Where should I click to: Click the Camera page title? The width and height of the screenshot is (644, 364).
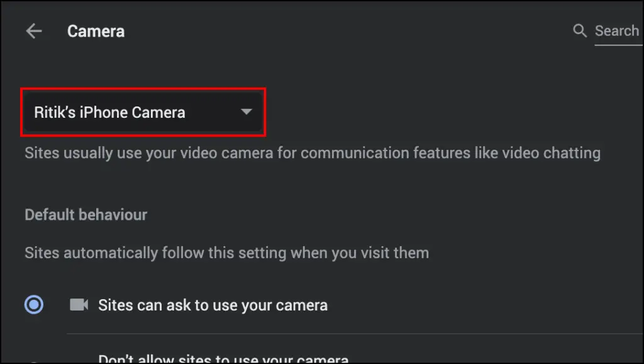point(96,31)
